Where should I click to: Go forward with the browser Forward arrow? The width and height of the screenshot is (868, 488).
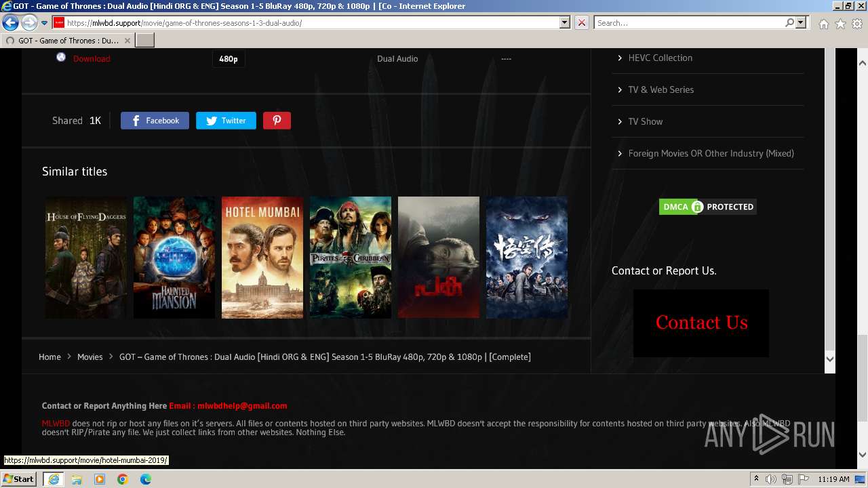pyautogui.click(x=29, y=23)
